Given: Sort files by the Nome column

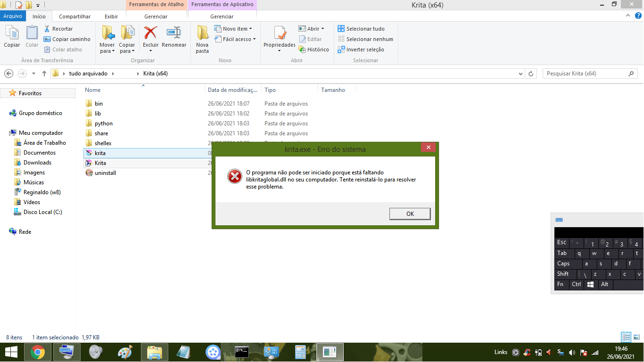Looking at the screenshot, I should coord(144,90).
